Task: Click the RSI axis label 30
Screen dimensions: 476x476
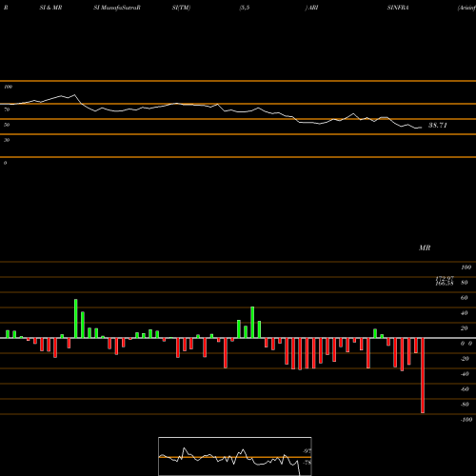Action: pyautogui.click(x=7, y=140)
